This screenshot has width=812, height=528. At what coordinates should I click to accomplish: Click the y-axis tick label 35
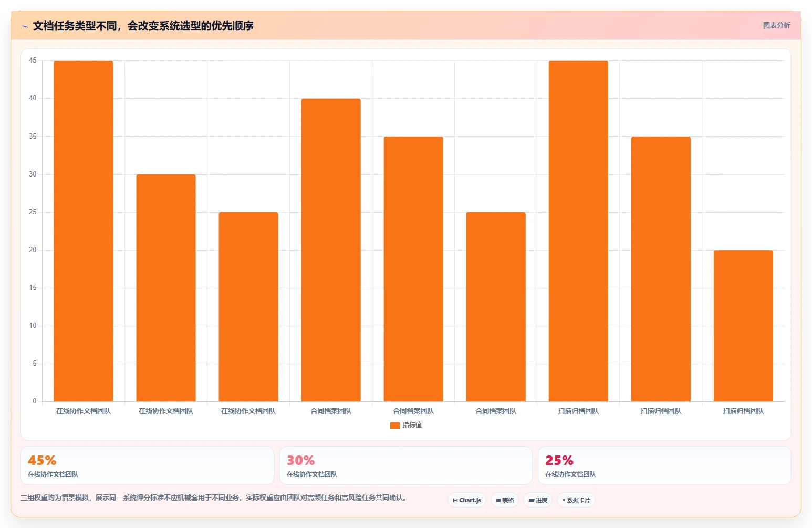(x=33, y=136)
